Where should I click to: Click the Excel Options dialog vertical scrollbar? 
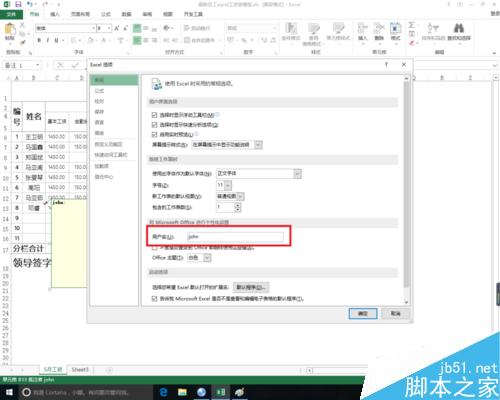pos(406,190)
